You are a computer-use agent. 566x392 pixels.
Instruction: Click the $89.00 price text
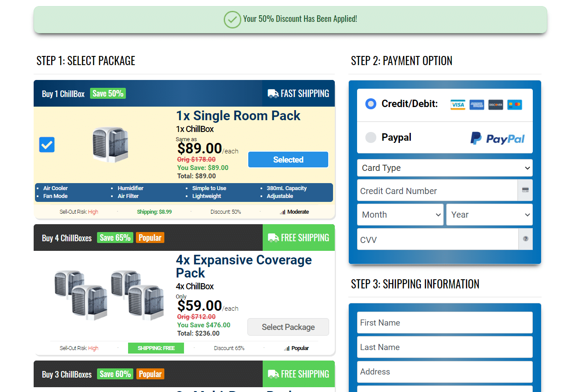pos(200,149)
